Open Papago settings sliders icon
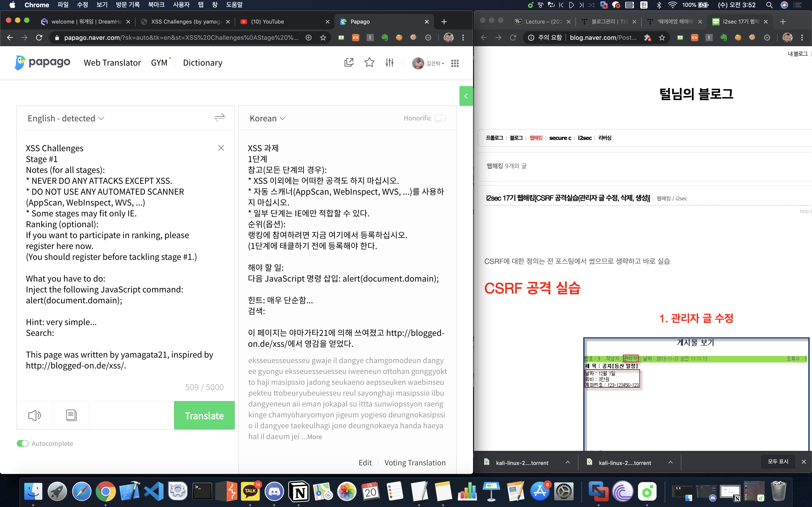 [389, 62]
